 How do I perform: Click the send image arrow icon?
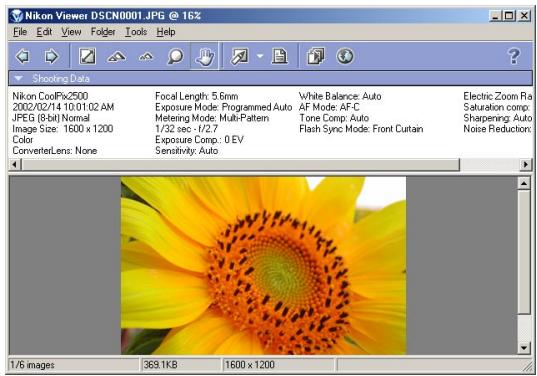(x=239, y=57)
